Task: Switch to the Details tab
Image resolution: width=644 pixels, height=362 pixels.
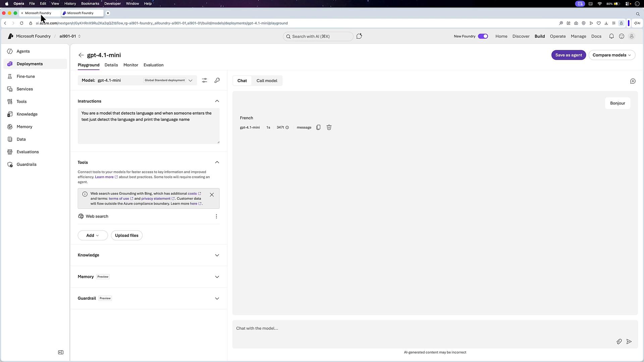Action: coord(111,65)
